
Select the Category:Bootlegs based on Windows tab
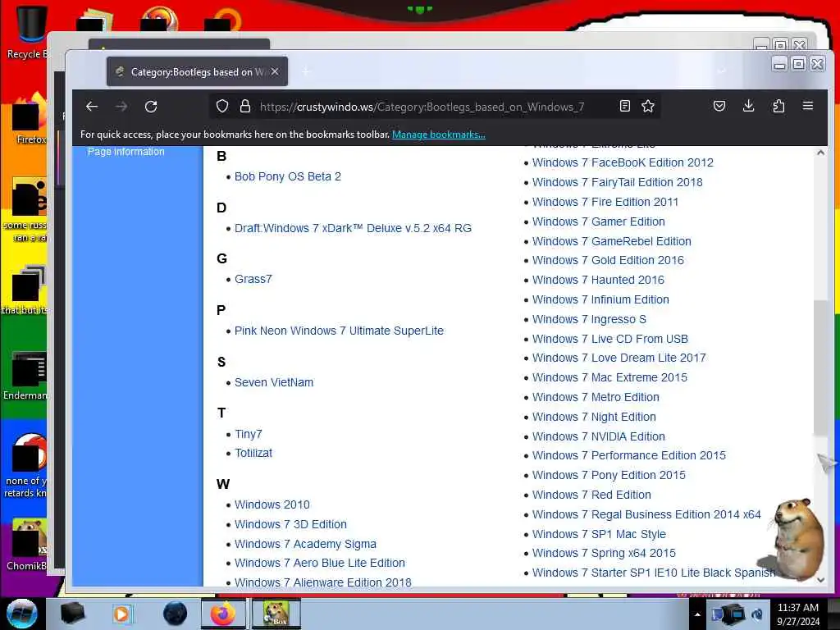tap(197, 71)
